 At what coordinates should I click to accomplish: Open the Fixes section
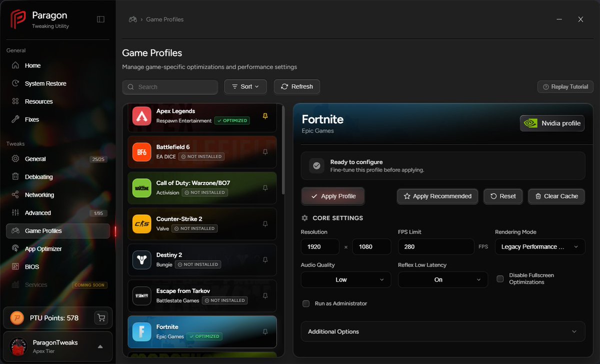click(58, 119)
